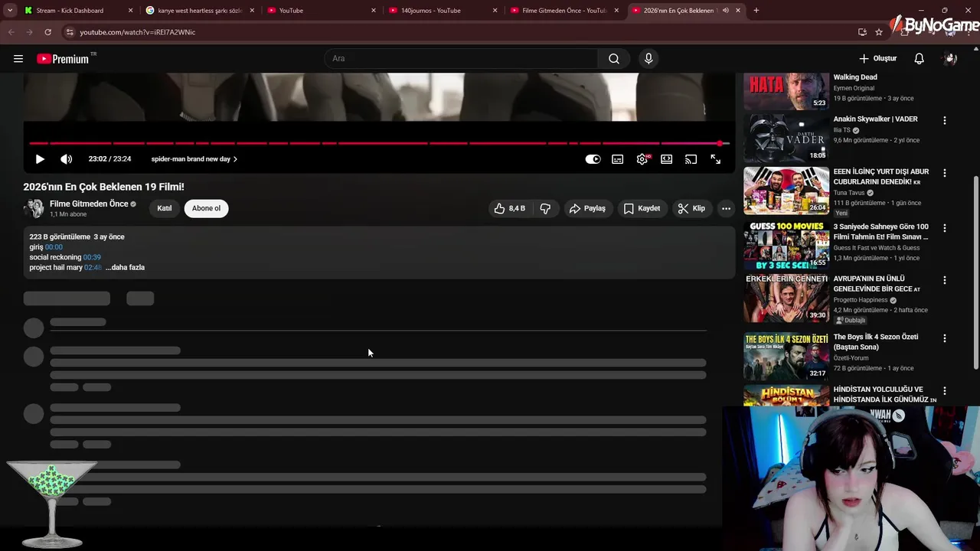
Task: Open Walking Dead HATA thumbnail
Action: [x=786, y=91]
